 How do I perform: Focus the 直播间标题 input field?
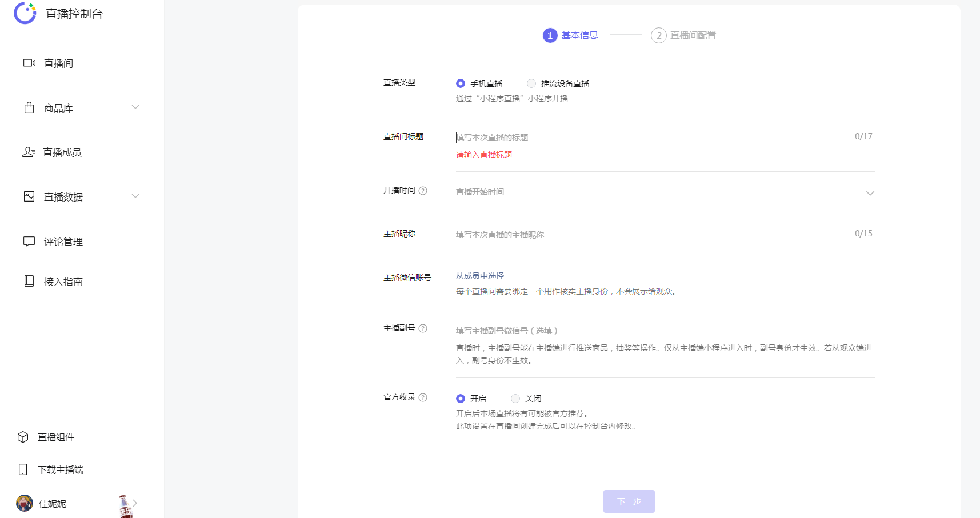pyautogui.click(x=651, y=137)
